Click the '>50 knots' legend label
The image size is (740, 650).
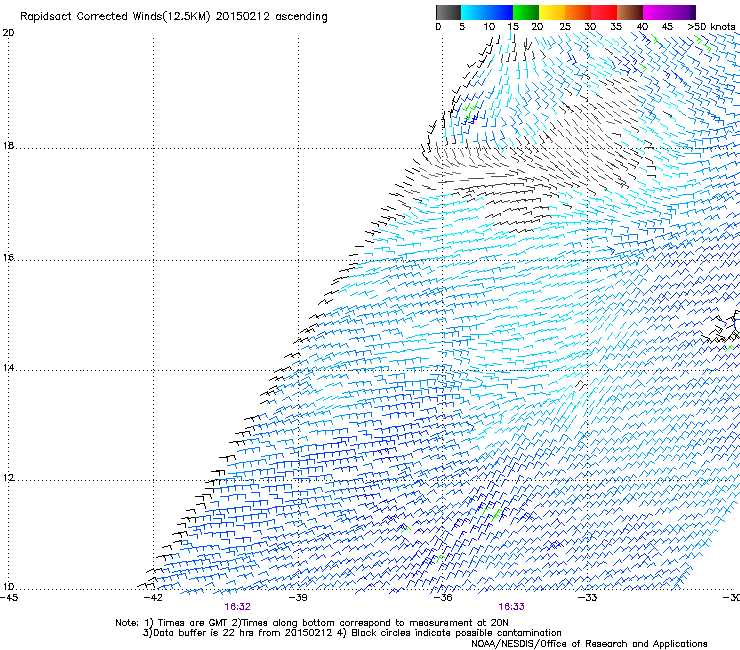click(x=711, y=27)
